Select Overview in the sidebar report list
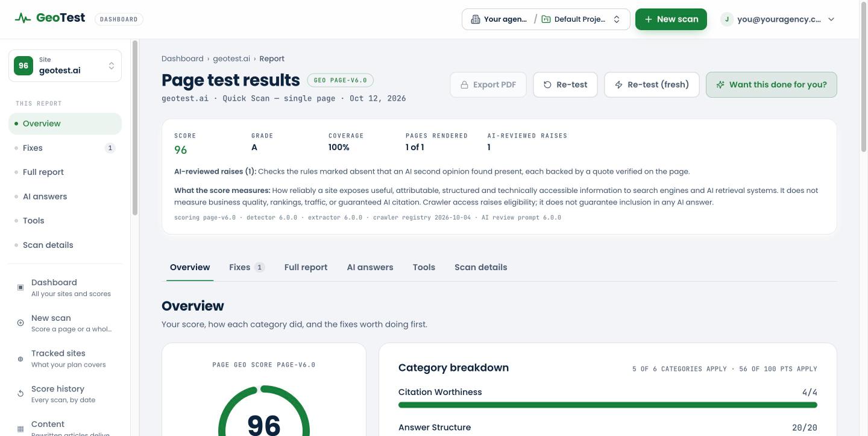 point(65,124)
